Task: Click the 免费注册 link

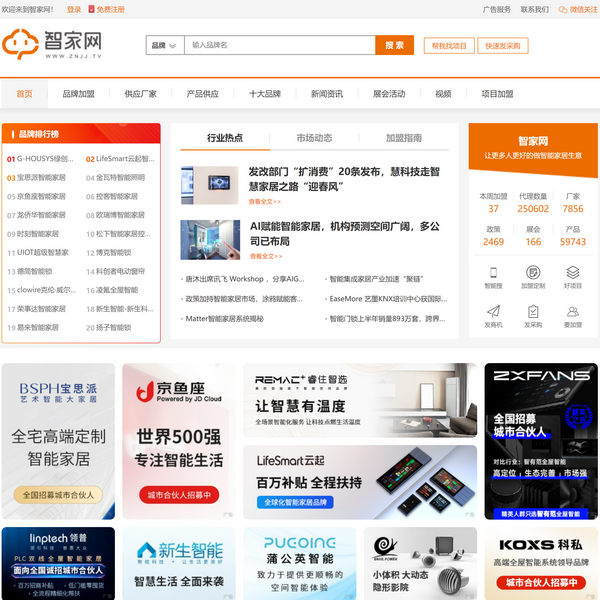Action: click(x=111, y=9)
